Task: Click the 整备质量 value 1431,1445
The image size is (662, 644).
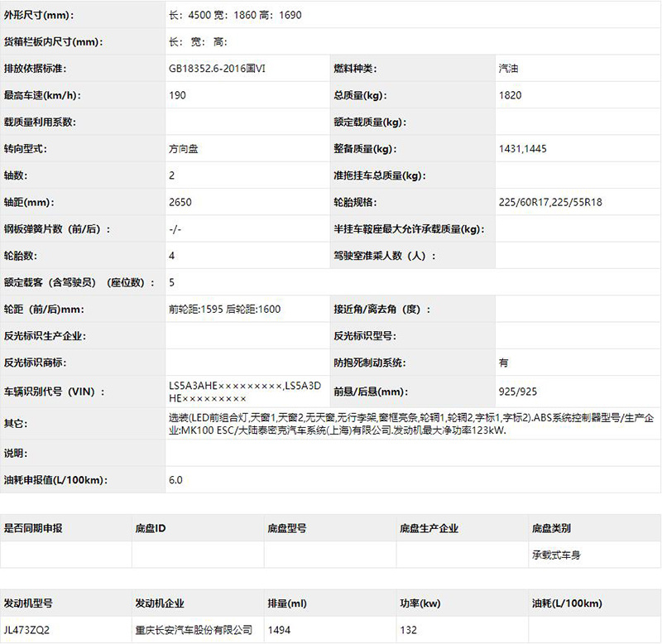Action: (523, 149)
